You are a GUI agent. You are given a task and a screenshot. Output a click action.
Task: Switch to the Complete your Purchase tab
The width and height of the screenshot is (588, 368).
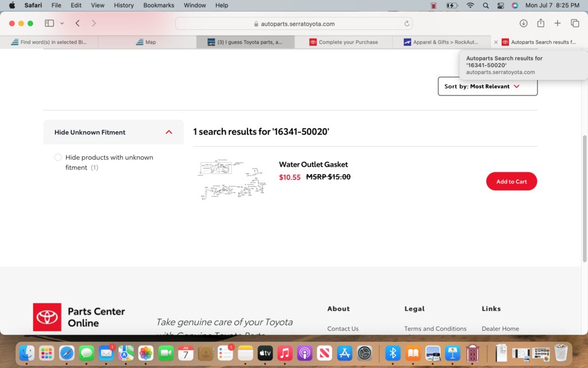[343, 42]
